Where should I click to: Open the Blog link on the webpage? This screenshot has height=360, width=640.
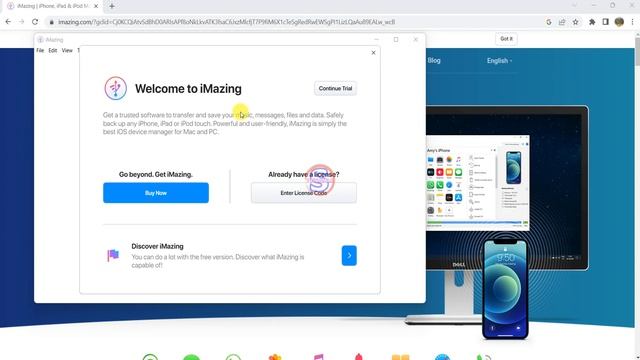coord(434,60)
